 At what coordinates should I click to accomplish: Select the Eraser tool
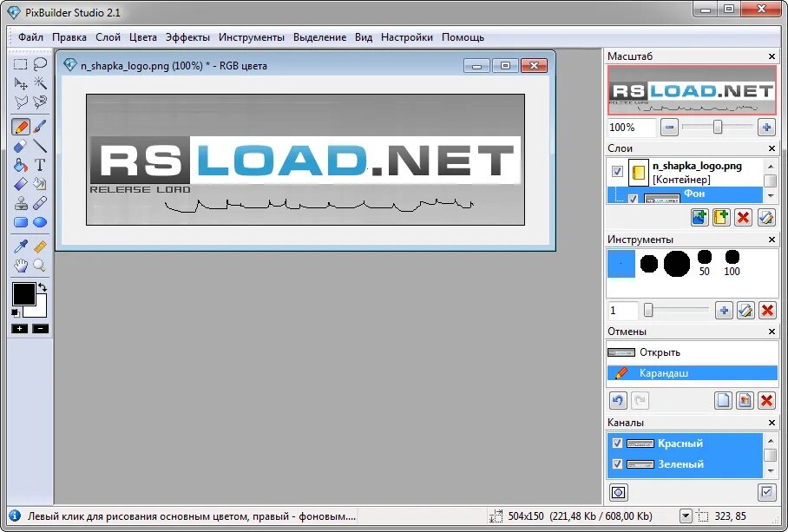[x=20, y=146]
